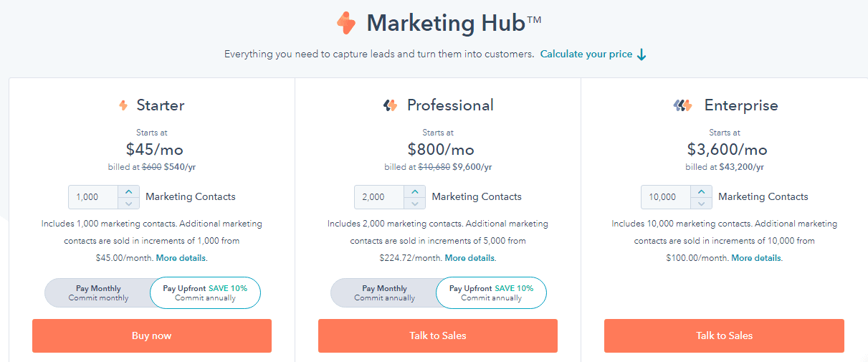The width and height of the screenshot is (868, 362).
Task: Open the Calculate your price link
Action: [x=586, y=54]
